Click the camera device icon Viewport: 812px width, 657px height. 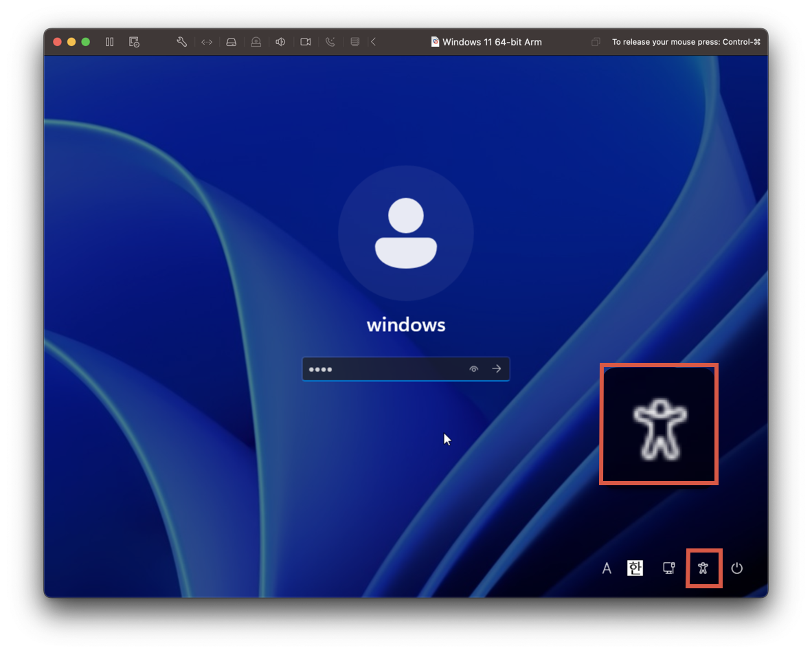pos(306,42)
